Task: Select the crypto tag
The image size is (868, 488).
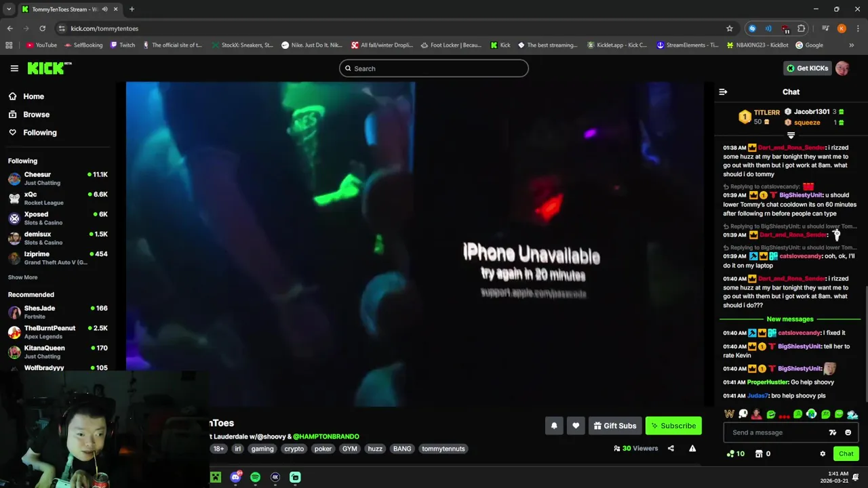Action: (294, 449)
